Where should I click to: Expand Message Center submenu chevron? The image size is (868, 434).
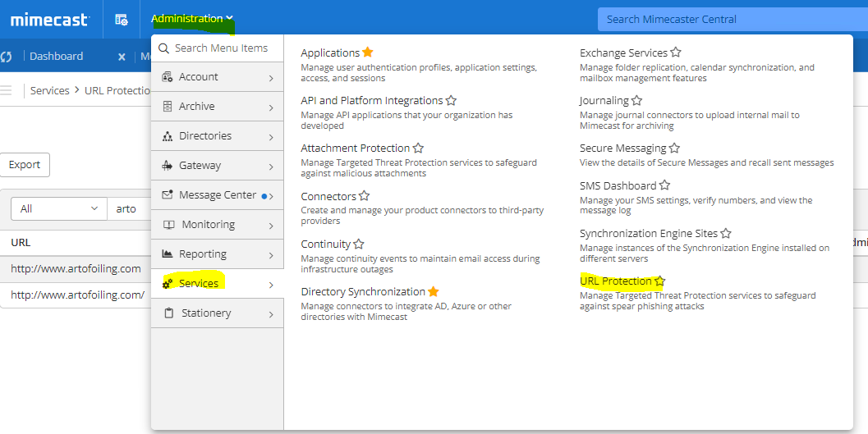271,196
